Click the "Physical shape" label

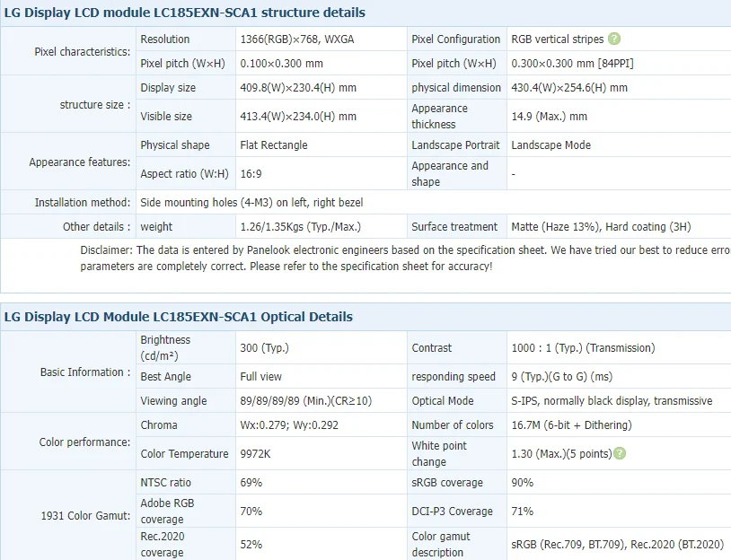[175, 144]
